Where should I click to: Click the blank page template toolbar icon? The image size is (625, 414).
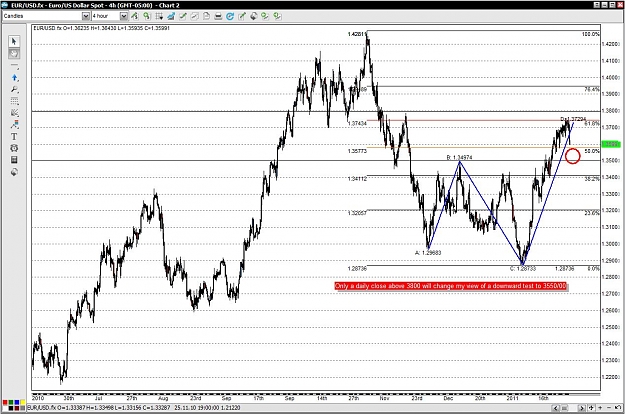pyautogui.click(x=206, y=16)
